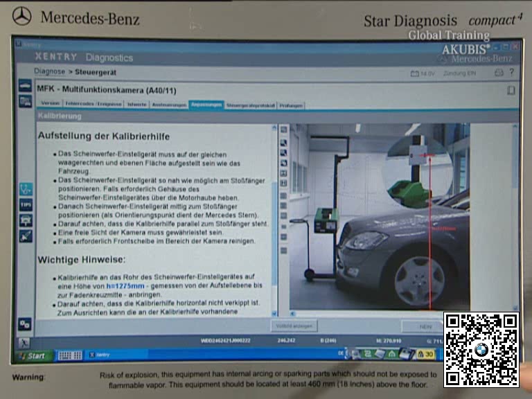
Task: Click the VIN WDD2462421J000222 status entry
Action: tap(225, 341)
